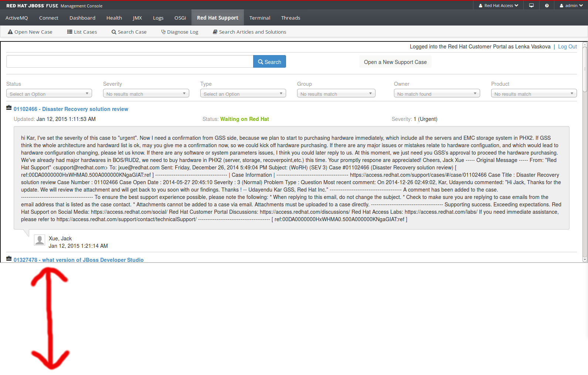Go to the Health tab

click(x=114, y=18)
